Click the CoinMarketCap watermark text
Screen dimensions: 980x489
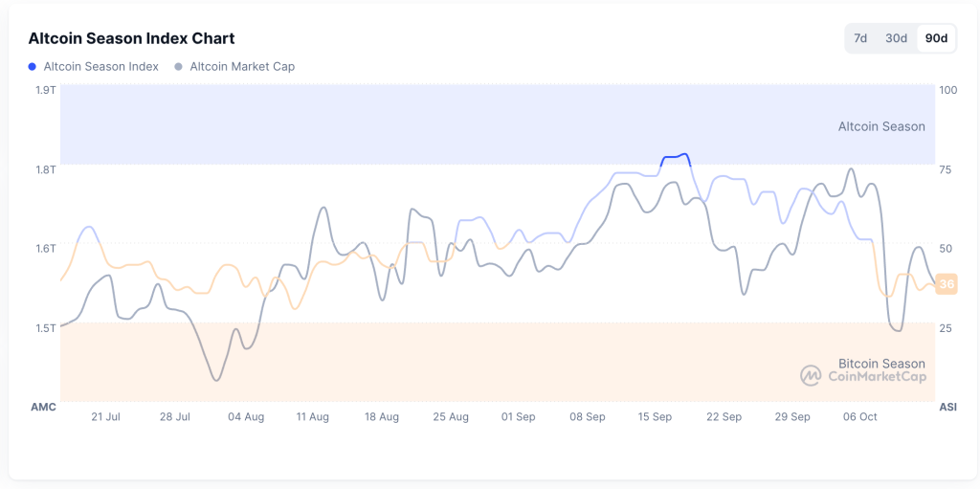877,377
